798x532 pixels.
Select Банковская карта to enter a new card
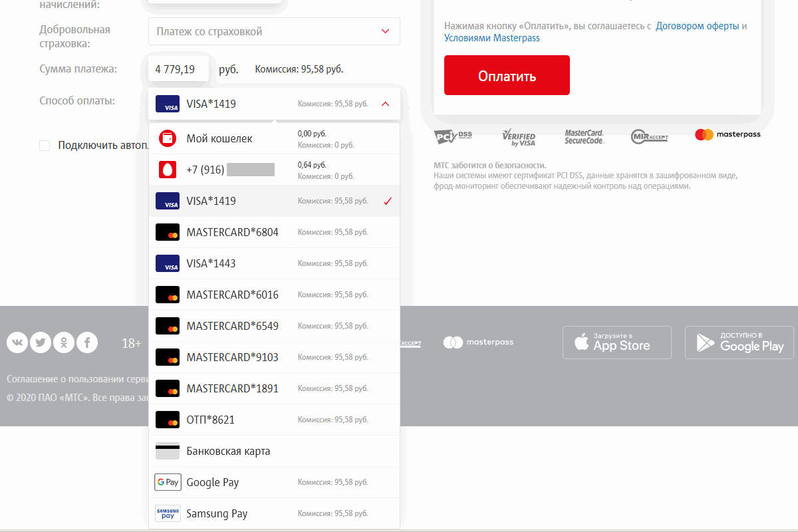274,451
